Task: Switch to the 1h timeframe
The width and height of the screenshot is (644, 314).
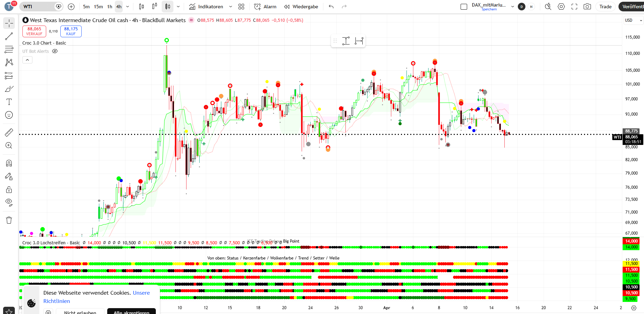Action: point(110,7)
